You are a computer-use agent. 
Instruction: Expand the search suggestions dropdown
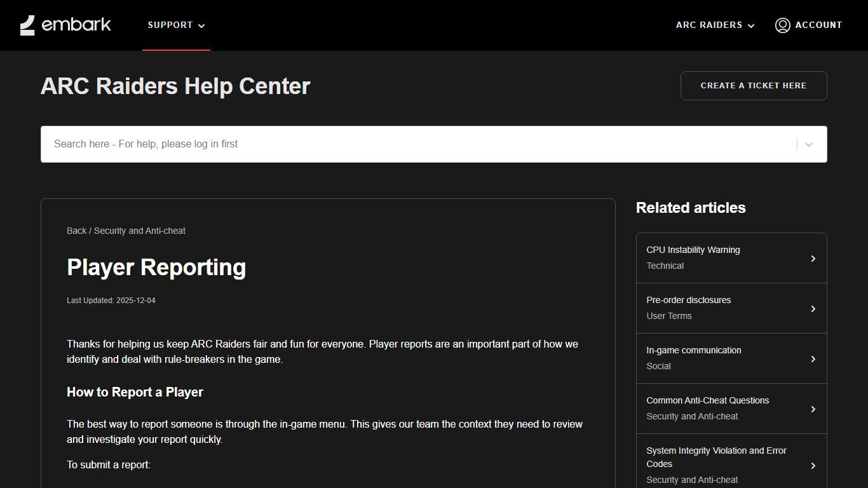(808, 144)
